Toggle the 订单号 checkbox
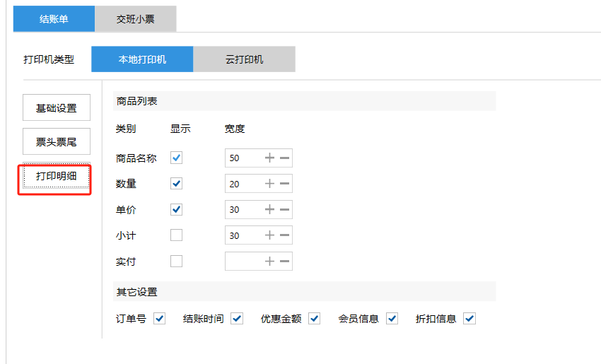Image resolution: width=601 pixels, height=364 pixels. 160,319
